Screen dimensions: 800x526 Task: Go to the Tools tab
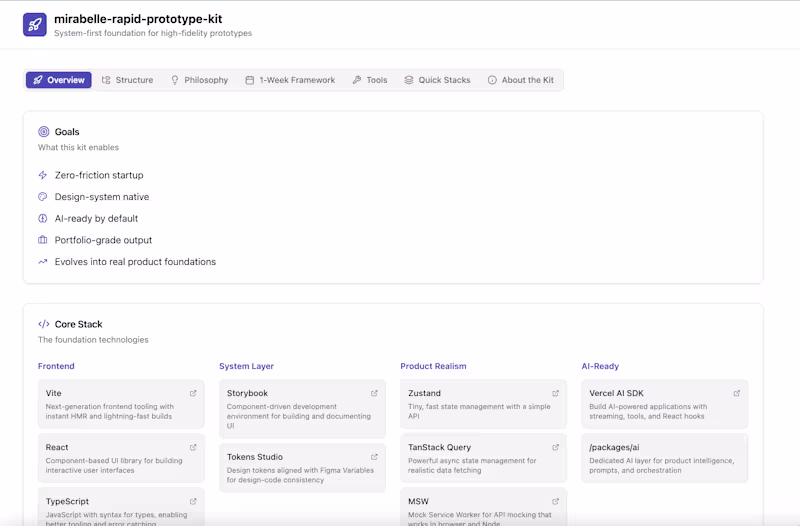coord(370,80)
